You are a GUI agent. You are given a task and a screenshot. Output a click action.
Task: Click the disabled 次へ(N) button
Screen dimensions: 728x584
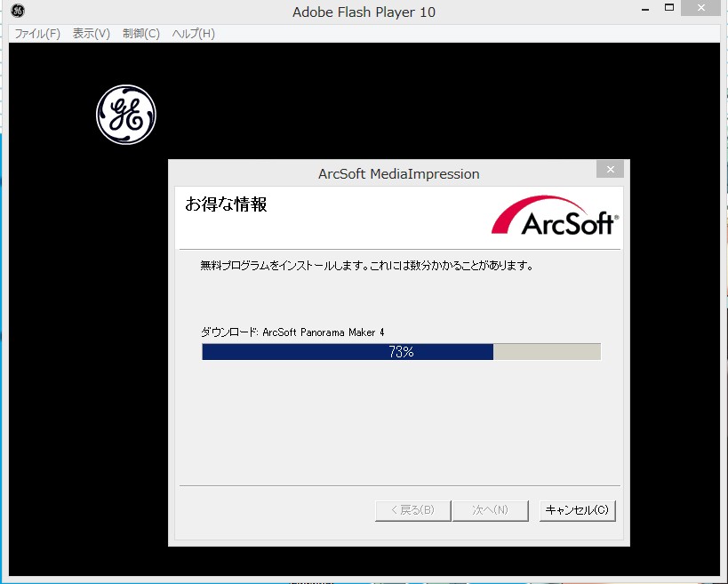click(x=491, y=510)
